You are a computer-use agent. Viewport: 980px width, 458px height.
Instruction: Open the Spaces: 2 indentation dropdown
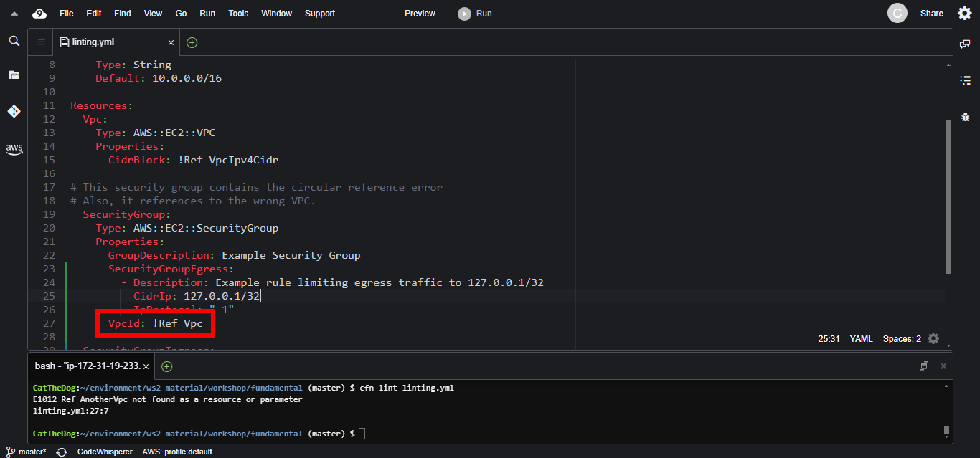point(903,338)
